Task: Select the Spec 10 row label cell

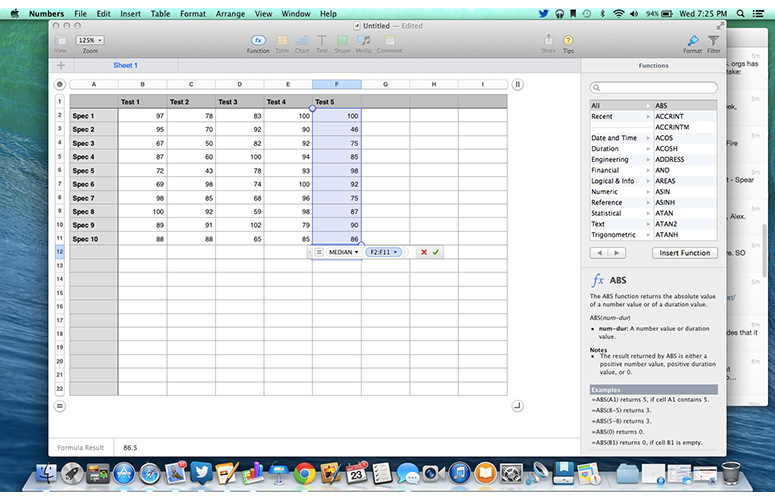Action: pyautogui.click(x=93, y=239)
